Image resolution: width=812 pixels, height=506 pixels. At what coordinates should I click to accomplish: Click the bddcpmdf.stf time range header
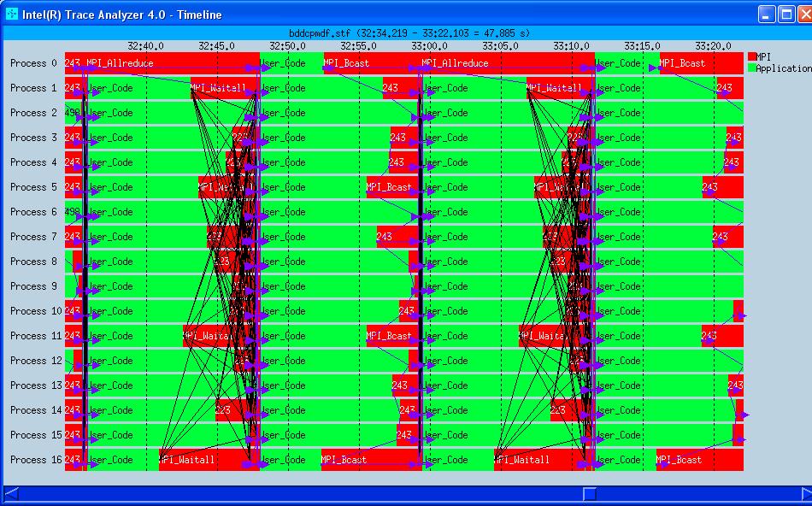click(409, 33)
